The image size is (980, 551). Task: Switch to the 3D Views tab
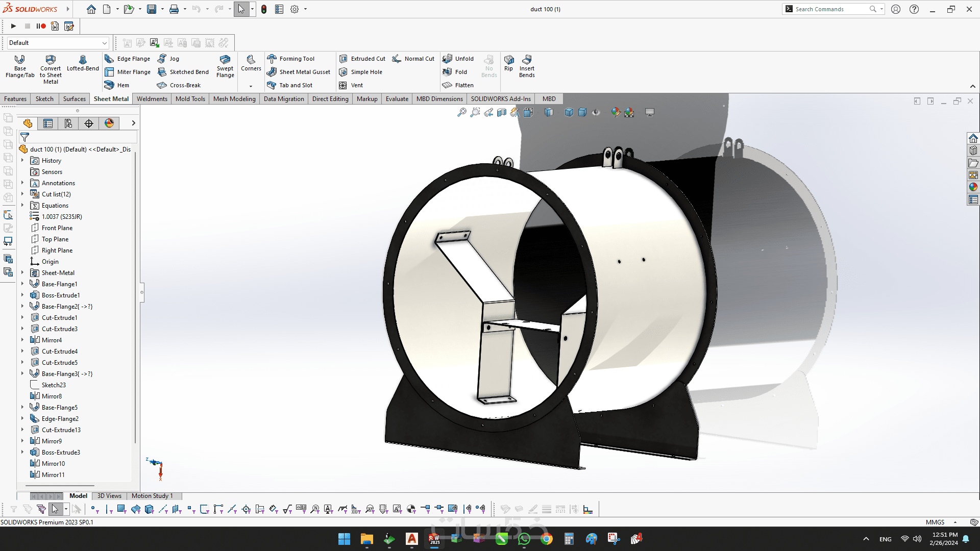[109, 496]
